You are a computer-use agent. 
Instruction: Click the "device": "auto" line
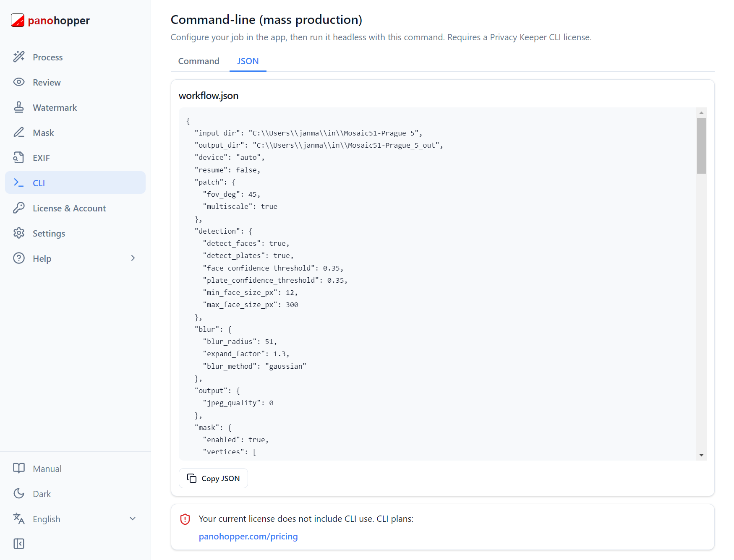pyautogui.click(x=230, y=157)
